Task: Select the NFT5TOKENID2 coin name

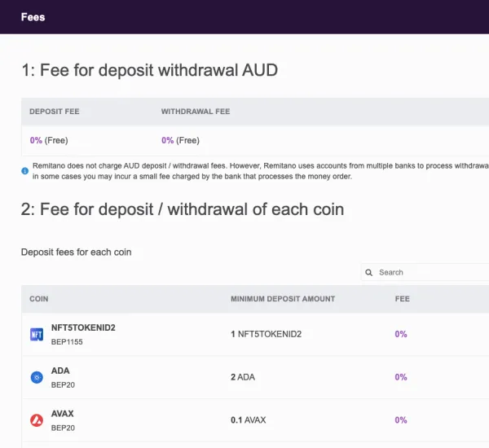Action: 83,327
